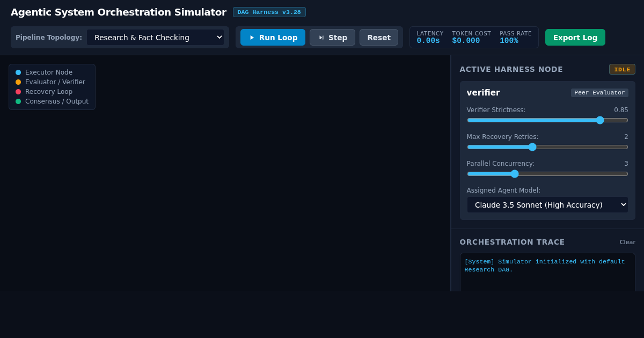Click the Max Recovery Retries value 2
Image resolution: width=644 pixels, height=338 pixels.
coord(626,137)
